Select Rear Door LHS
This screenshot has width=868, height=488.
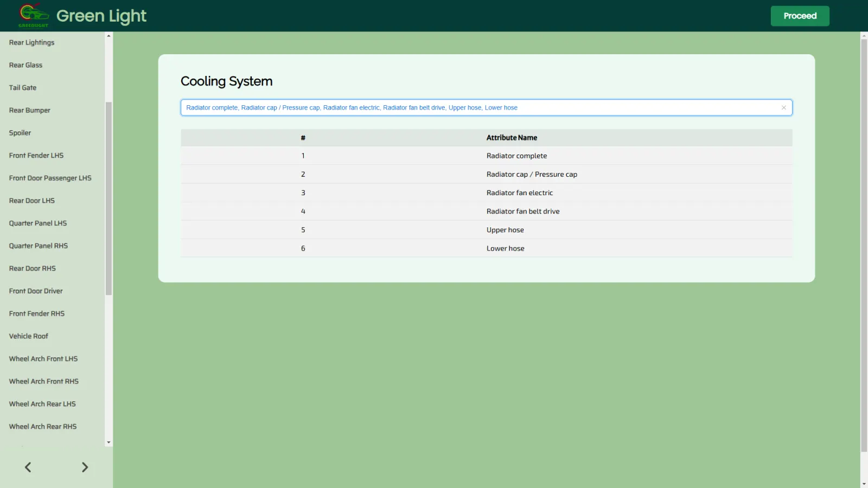coord(32,201)
